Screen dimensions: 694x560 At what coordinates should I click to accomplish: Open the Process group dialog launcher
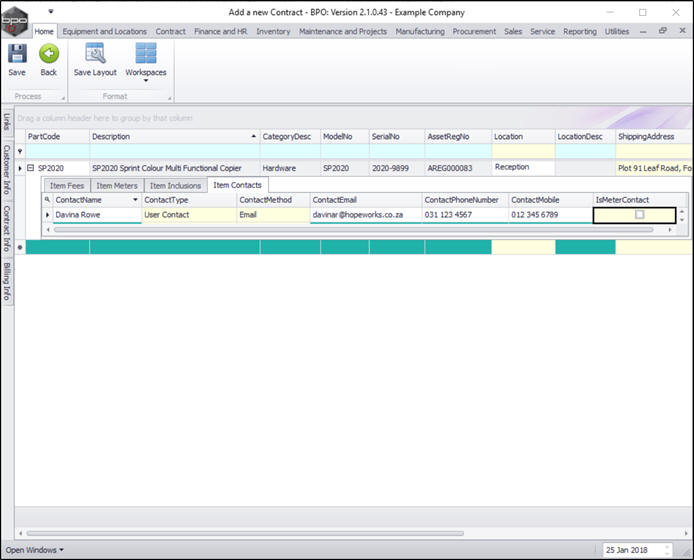[63, 98]
